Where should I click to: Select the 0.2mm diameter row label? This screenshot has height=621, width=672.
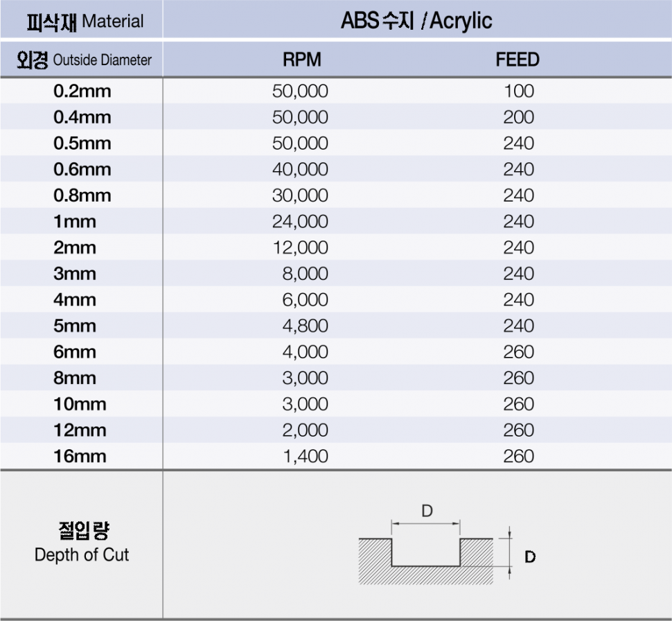82,91
